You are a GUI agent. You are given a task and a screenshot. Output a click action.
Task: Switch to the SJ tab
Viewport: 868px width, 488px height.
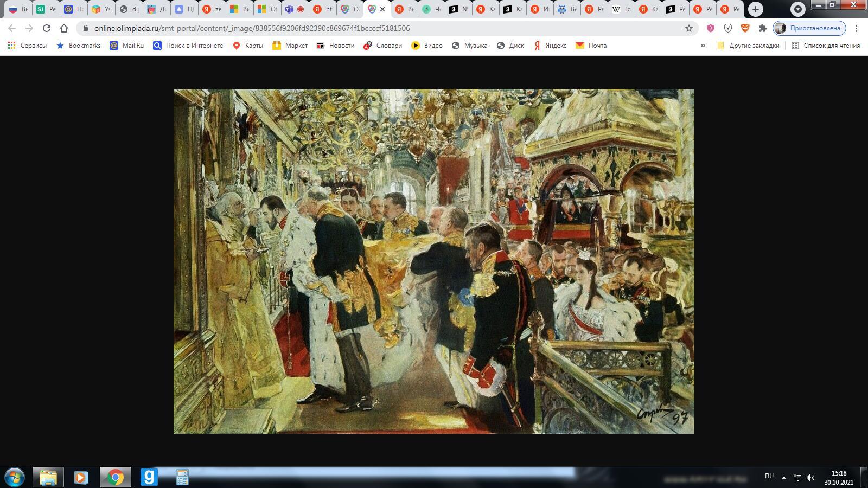46,9
